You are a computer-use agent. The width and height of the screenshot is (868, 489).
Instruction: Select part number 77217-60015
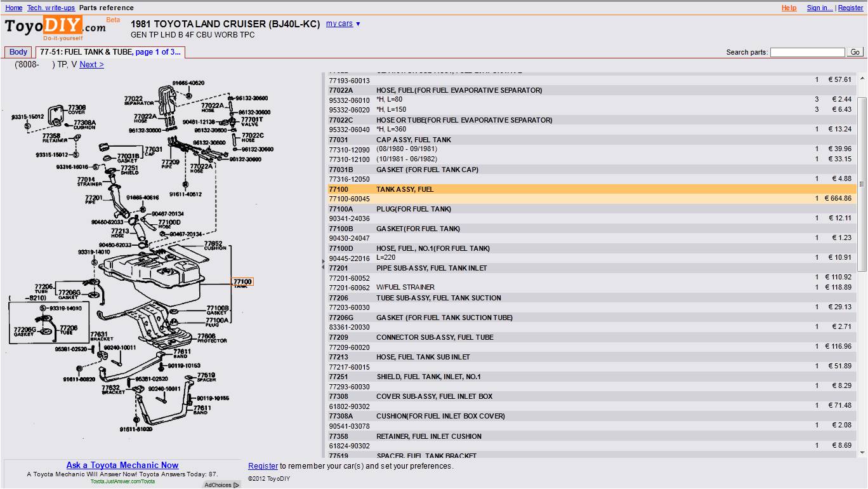pyautogui.click(x=349, y=367)
